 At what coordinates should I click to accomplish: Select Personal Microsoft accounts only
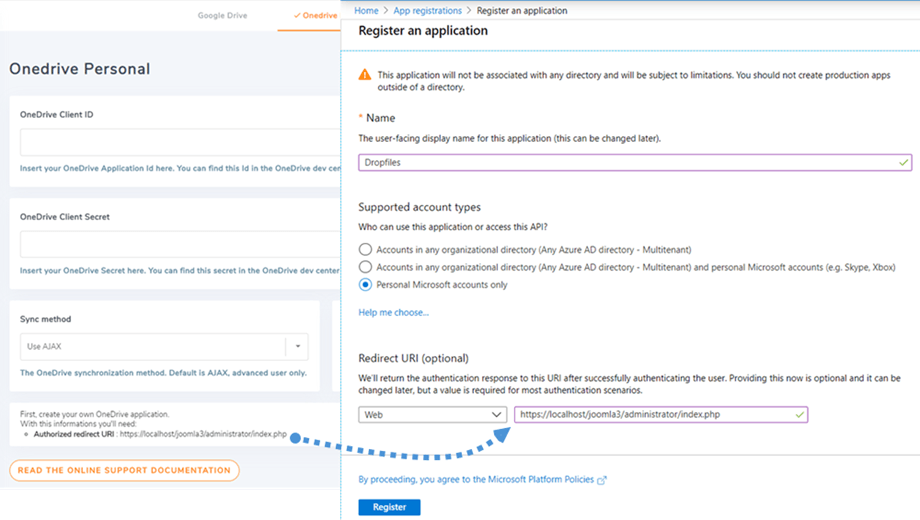365,285
